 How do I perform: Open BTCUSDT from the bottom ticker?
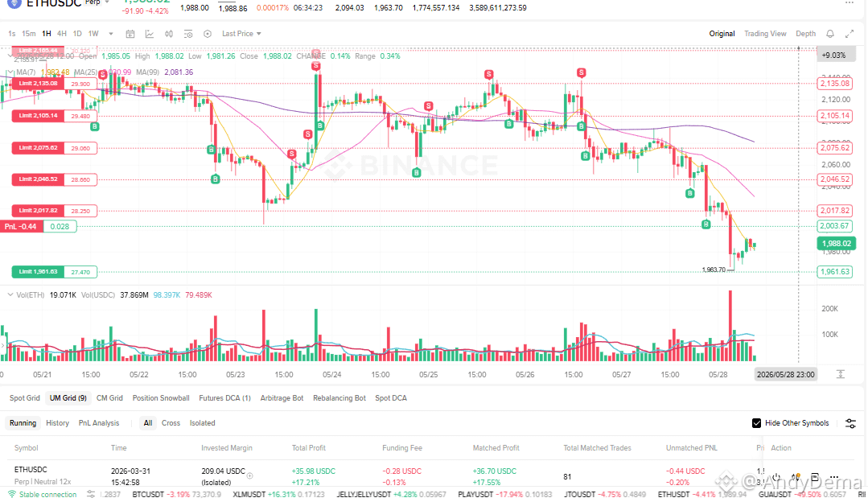coord(150,494)
